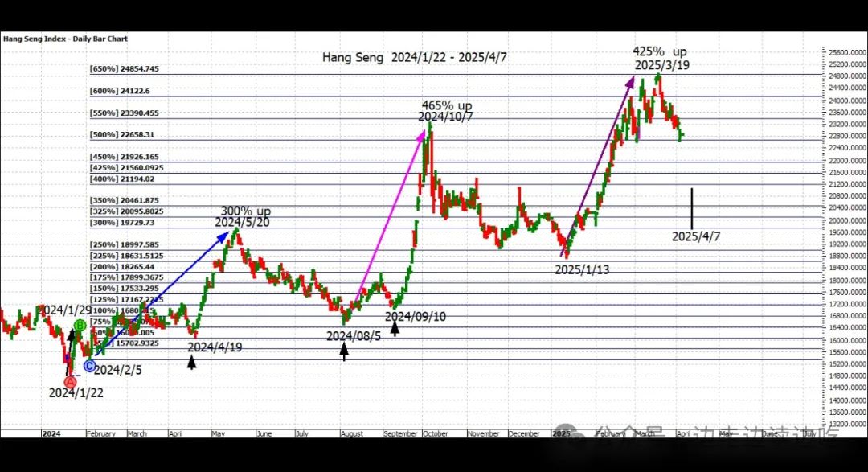Click the 2024/1/22 date annotation below marker A

[76, 392]
